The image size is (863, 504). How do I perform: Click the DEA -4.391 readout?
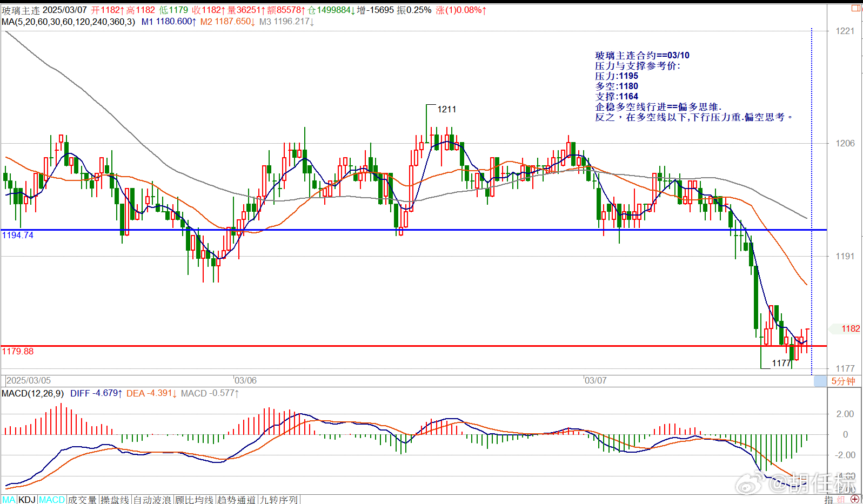pyautogui.click(x=151, y=393)
